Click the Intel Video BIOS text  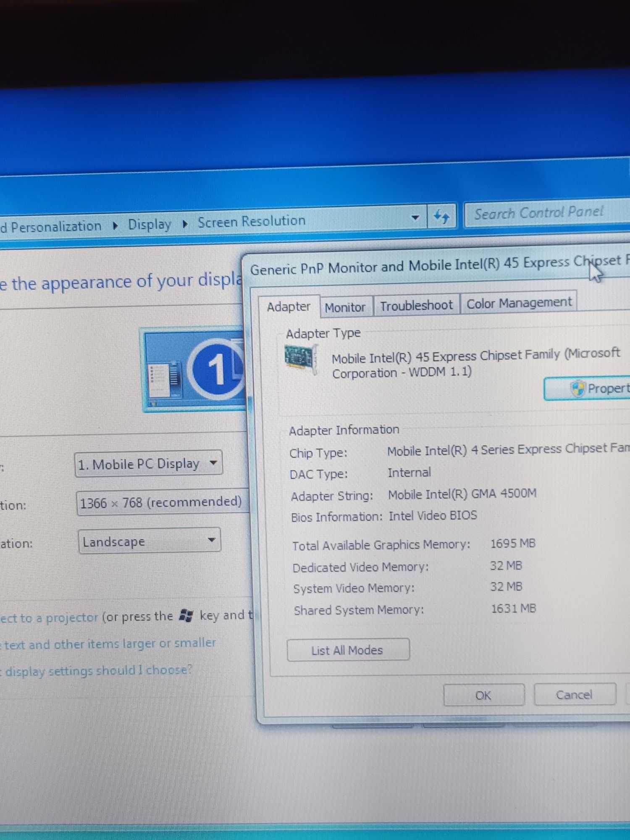pos(433,515)
